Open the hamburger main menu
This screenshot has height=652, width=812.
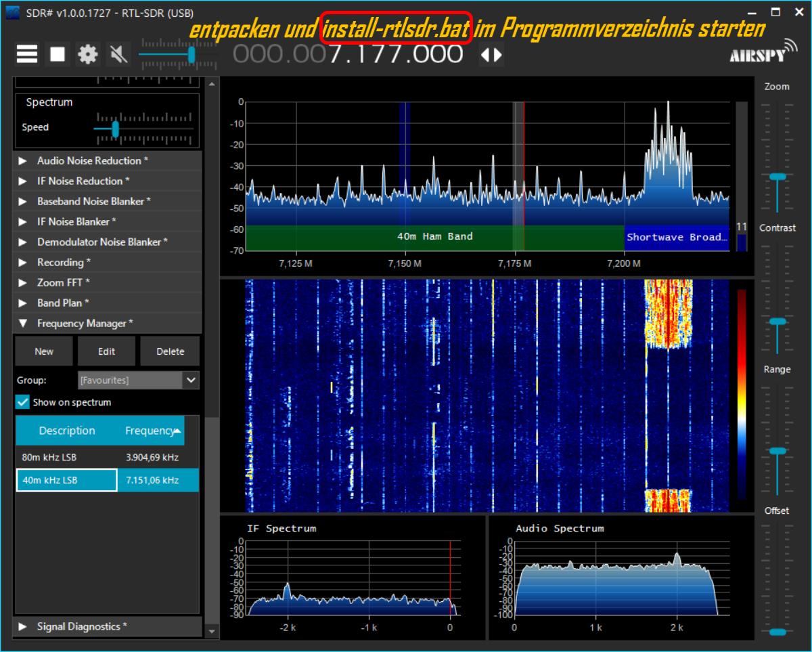click(x=27, y=54)
